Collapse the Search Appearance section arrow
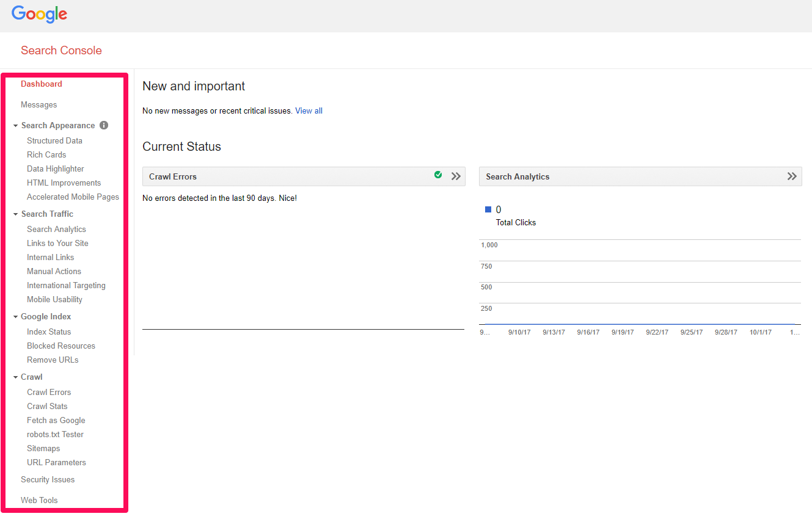This screenshot has width=812, height=522. point(16,126)
